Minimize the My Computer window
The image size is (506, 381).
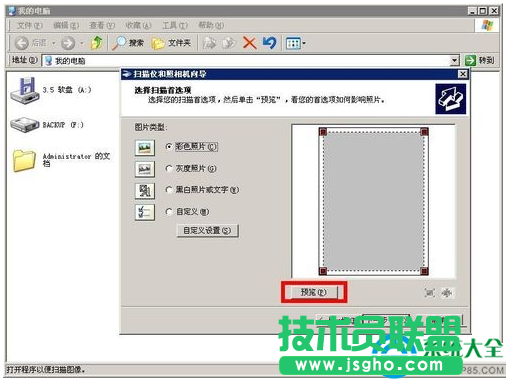(472, 11)
